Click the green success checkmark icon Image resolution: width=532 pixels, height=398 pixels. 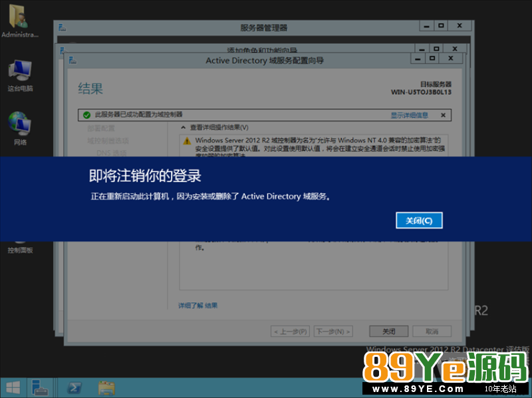[86, 115]
